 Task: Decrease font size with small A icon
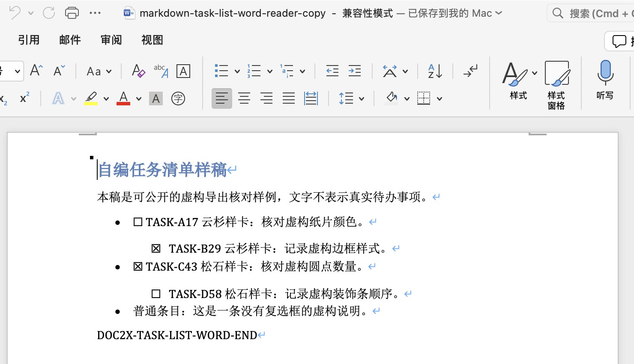click(59, 70)
